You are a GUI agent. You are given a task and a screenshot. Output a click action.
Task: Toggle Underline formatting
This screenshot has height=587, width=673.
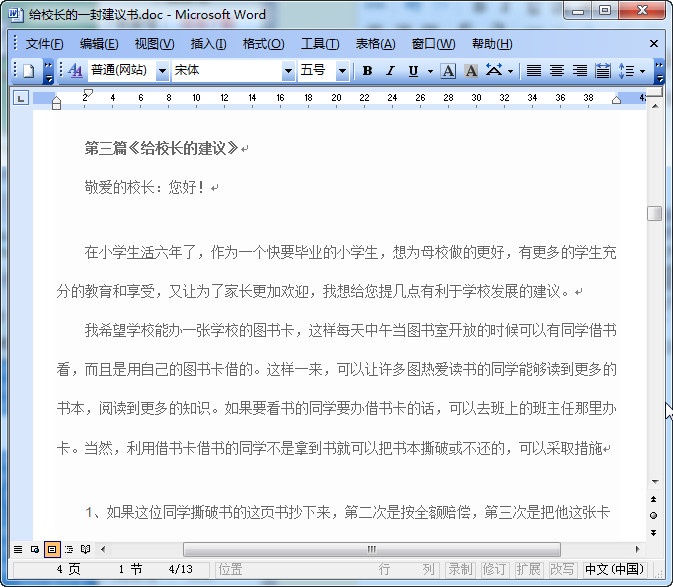(413, 71)
